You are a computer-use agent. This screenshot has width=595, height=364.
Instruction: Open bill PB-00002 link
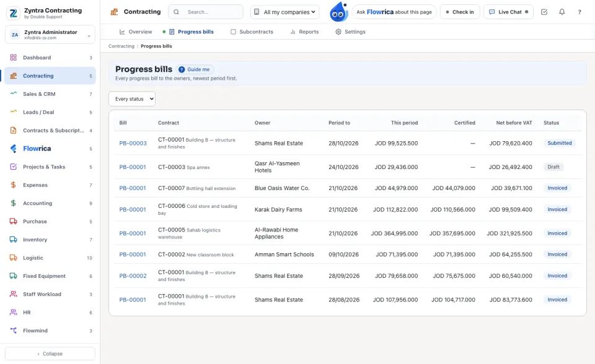[133, 276]
